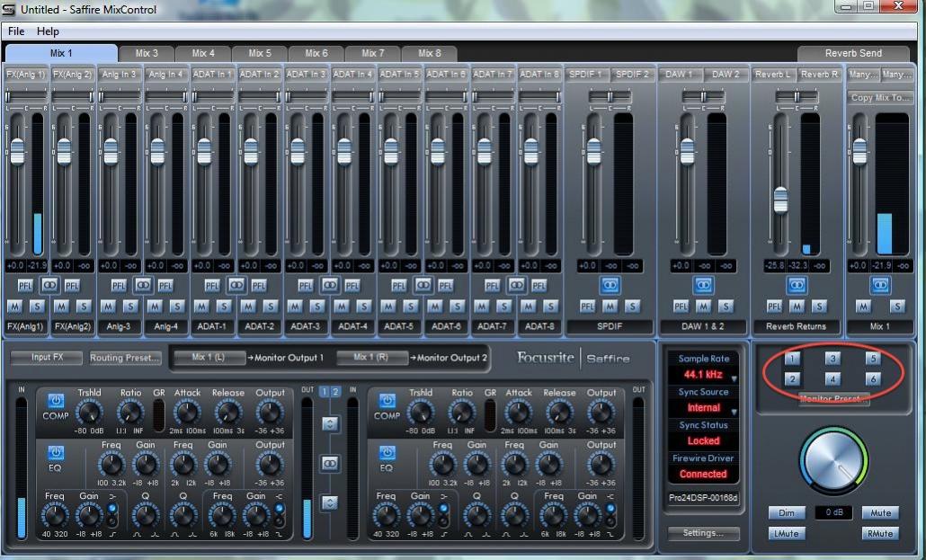Screen dimensions: 926x560
Task: Enable PFL on the Reverb Returns channel
Action: click(x=774, y=307)
